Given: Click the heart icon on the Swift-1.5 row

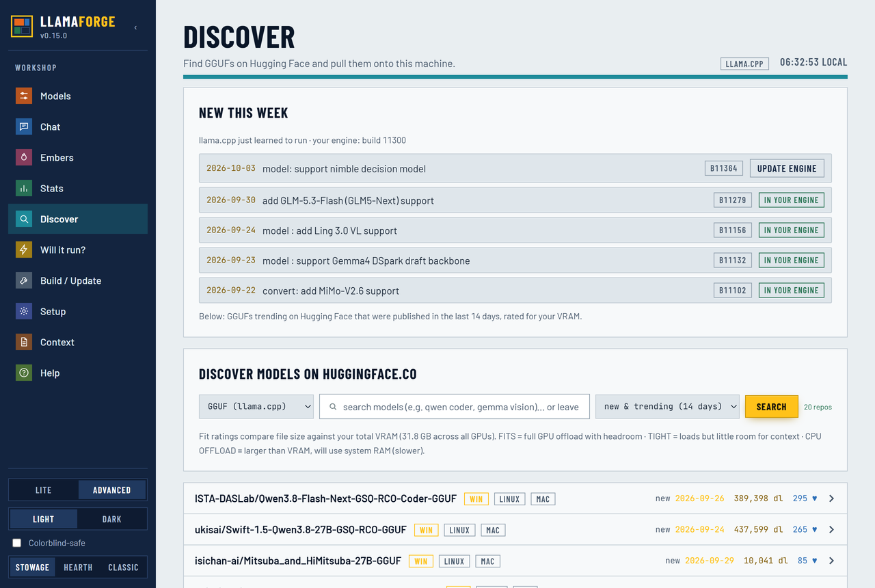Looking at the screenshot, I should 814,529.
